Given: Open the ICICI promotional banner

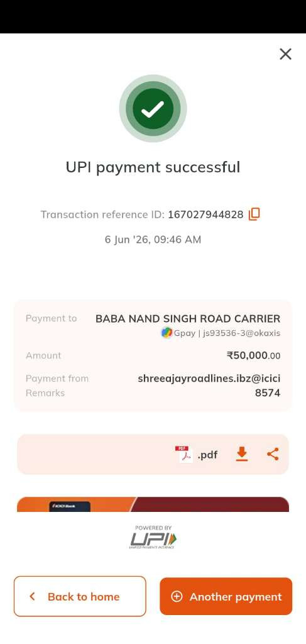Looking at the screenshot, I should coord(153,504).
